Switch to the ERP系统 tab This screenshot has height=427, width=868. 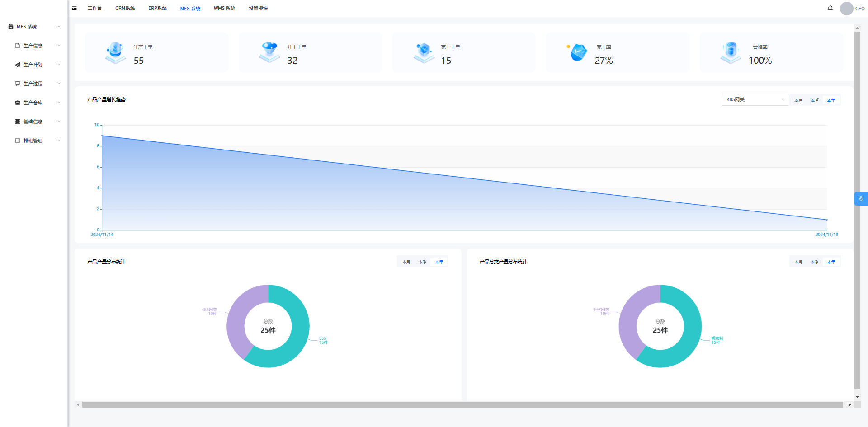click(157, 9)
